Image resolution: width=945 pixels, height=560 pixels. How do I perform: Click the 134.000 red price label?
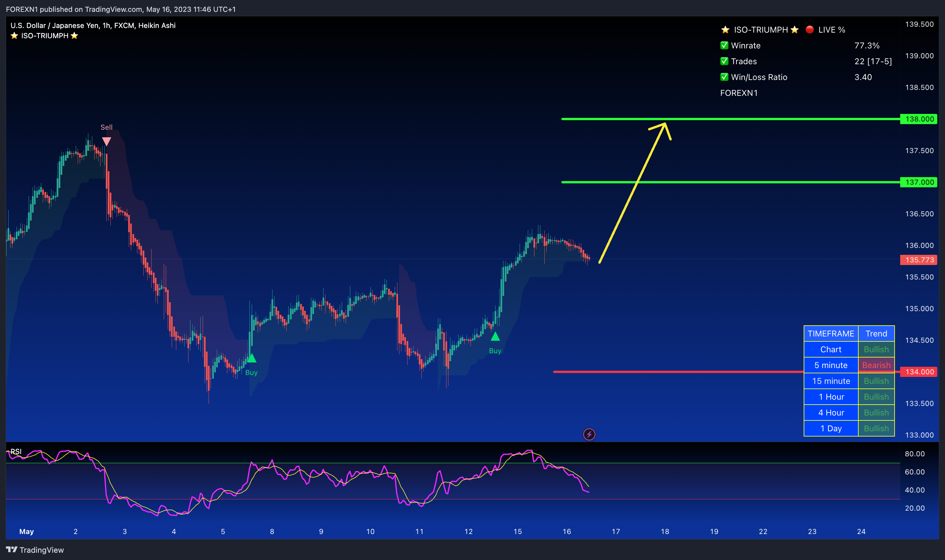[x=919, y=372]
